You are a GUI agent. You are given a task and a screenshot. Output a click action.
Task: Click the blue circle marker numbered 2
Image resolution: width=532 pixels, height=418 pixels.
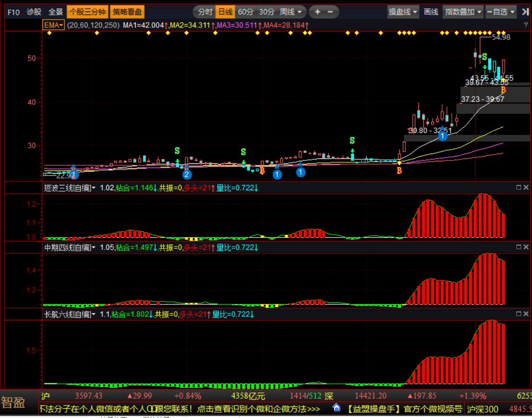(x=187, y=175)
